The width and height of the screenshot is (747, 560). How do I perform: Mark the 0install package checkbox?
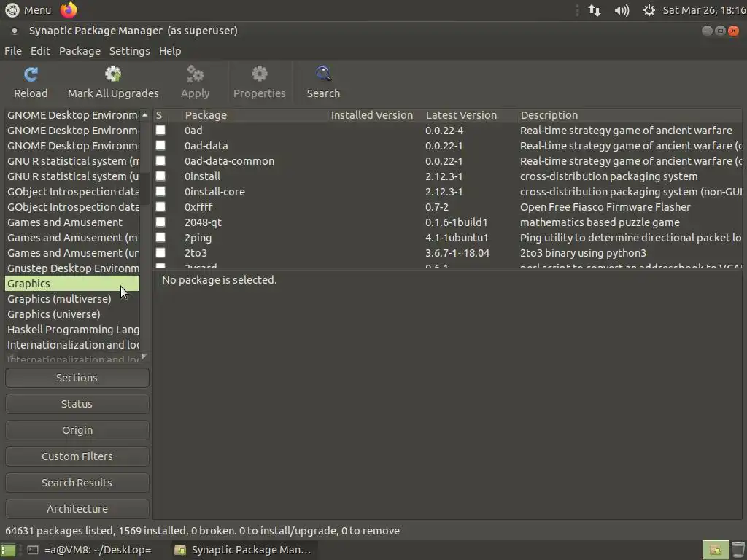pos(160,176)
